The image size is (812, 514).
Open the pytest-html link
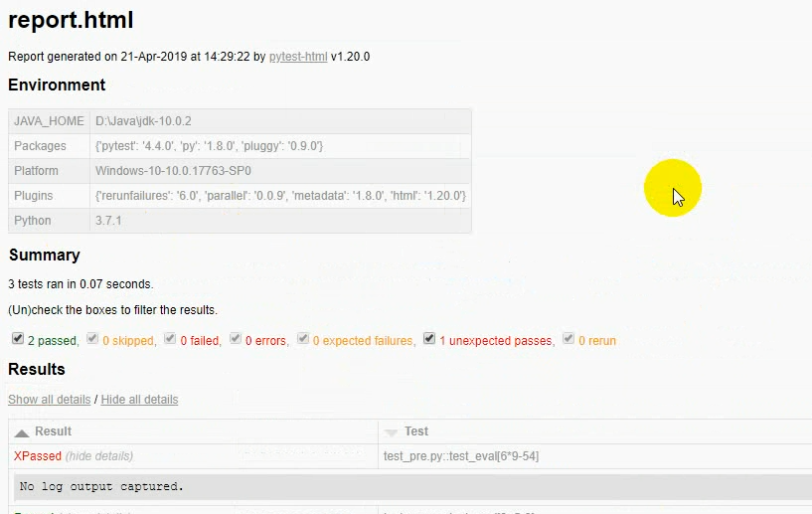pos(298,57)
